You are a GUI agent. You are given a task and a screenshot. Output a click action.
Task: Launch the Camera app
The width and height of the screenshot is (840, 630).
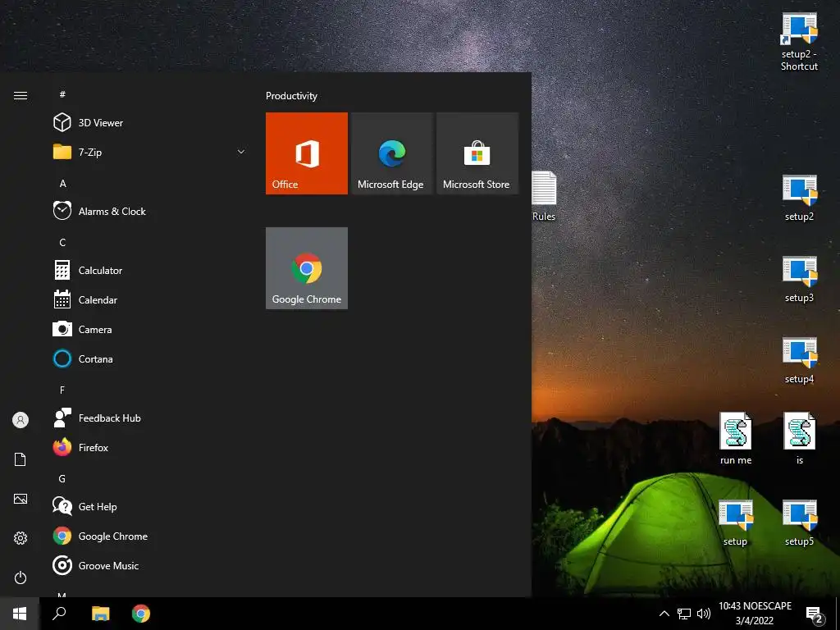[x=150, y=330]
